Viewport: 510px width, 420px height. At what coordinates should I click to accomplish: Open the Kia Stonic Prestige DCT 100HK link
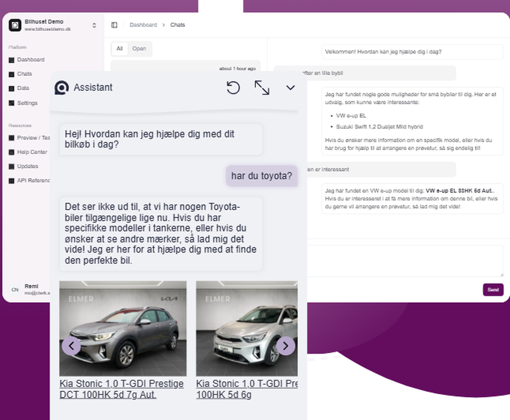click(121, 389)
